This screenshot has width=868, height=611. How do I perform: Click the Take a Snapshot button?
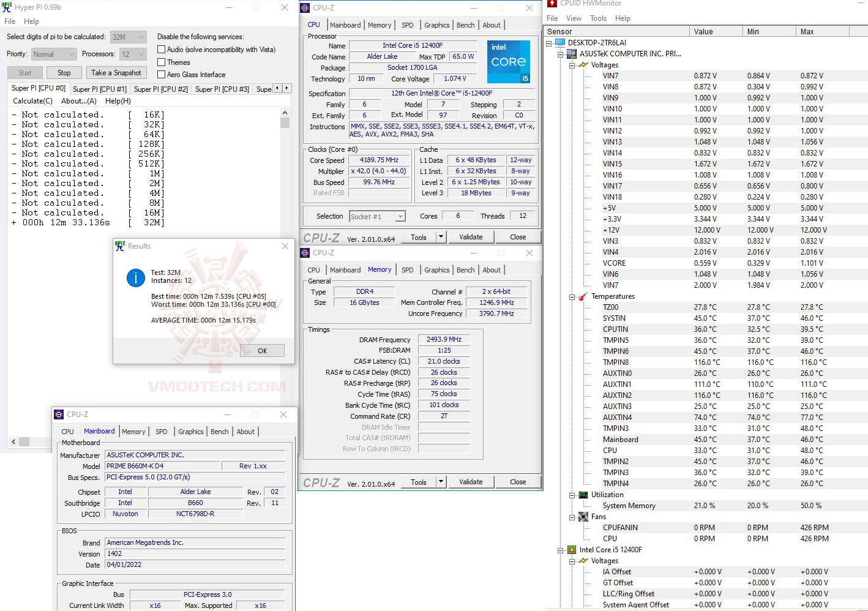click(116, 72)
